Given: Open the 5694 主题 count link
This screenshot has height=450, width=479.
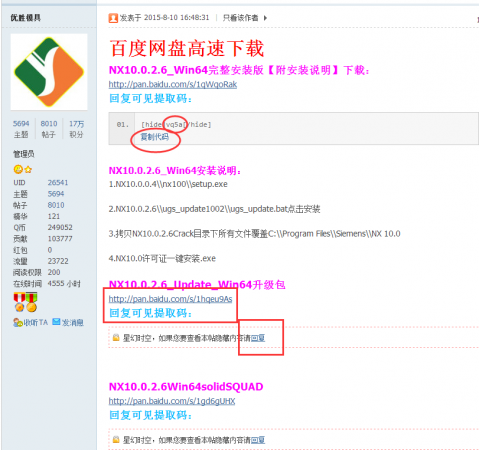Looking at the screenshot, I should click(x=21, y=124).
